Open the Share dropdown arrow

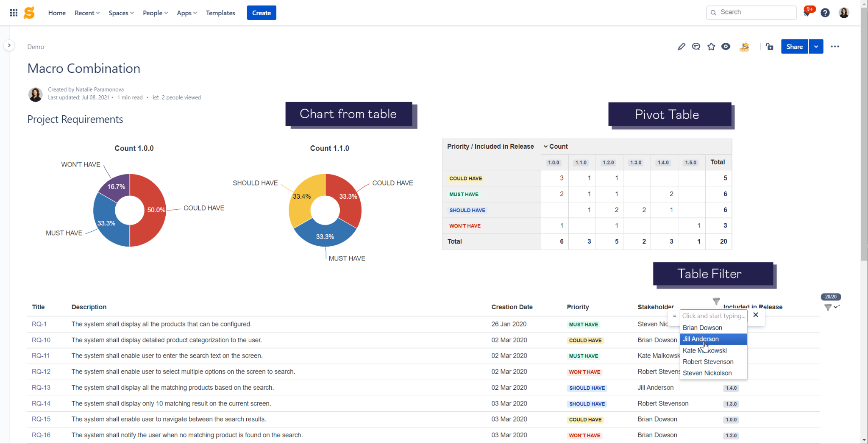click(816, 47)
